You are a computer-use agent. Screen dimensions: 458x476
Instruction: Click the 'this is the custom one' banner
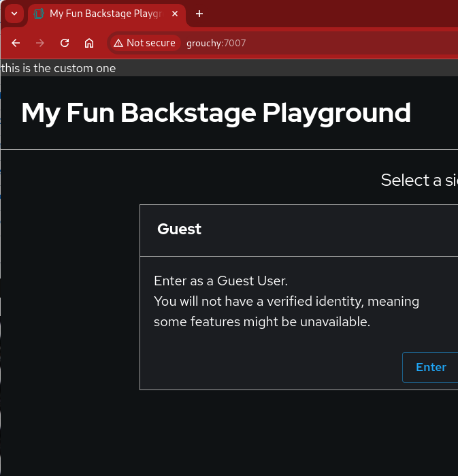pyautogui.click(x=59, y=68)
